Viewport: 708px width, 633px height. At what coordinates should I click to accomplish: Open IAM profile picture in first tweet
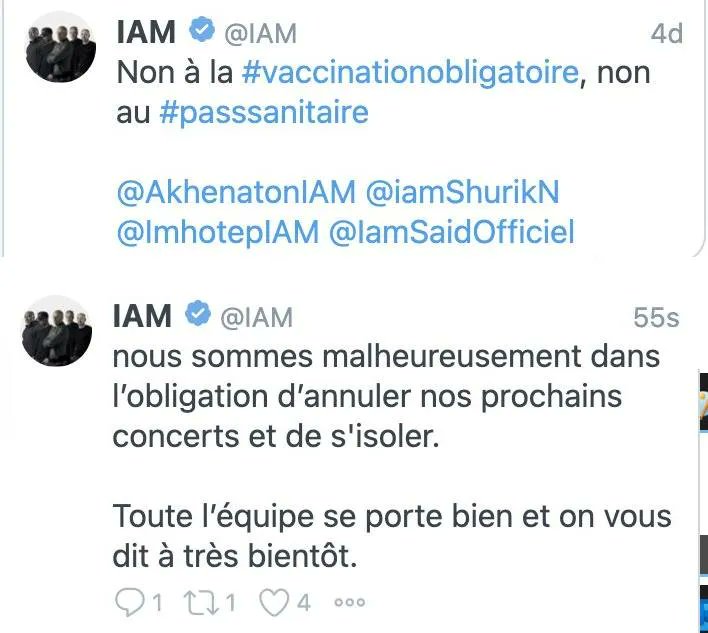coord(61,47)
